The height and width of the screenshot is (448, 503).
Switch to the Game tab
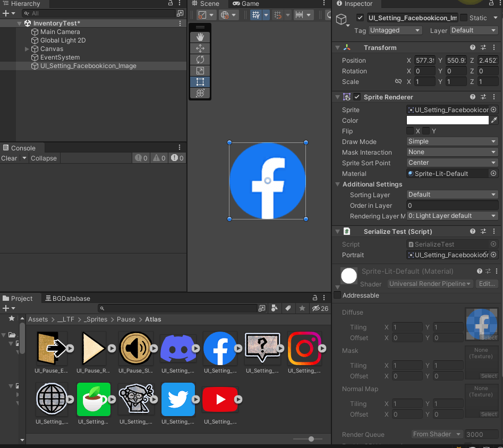click(246, 4)
